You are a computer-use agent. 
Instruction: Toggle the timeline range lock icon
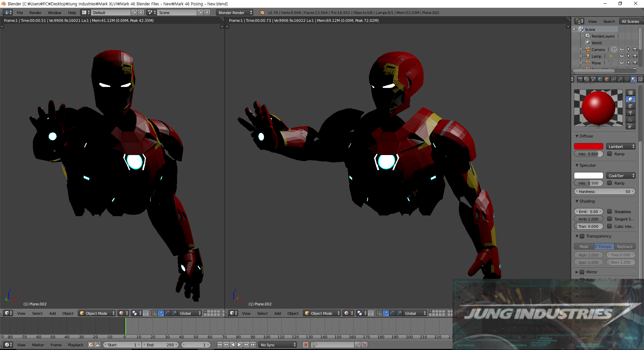point(98,345)
